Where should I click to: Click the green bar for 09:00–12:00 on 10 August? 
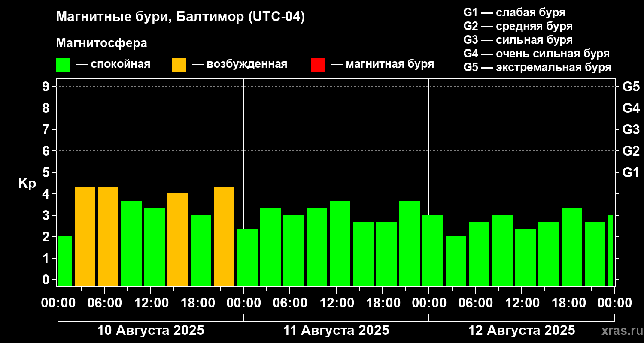tap(131, 244)
